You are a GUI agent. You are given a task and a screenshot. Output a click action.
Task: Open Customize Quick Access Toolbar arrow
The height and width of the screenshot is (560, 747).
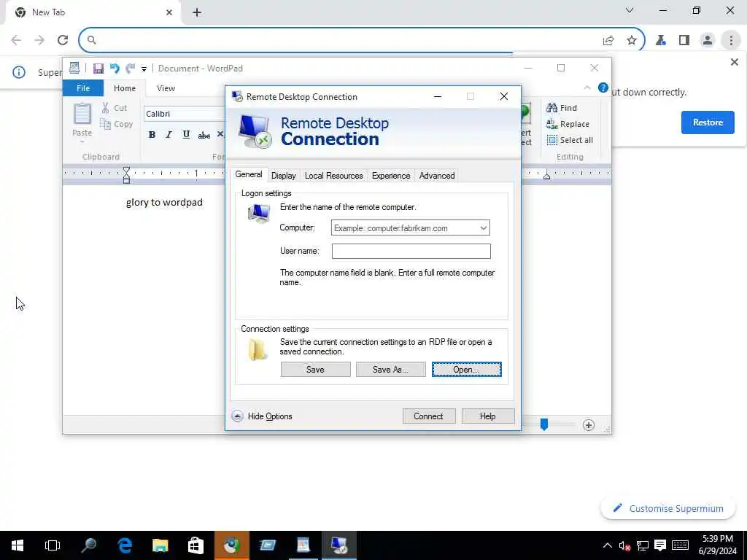[x=144, y=69]
